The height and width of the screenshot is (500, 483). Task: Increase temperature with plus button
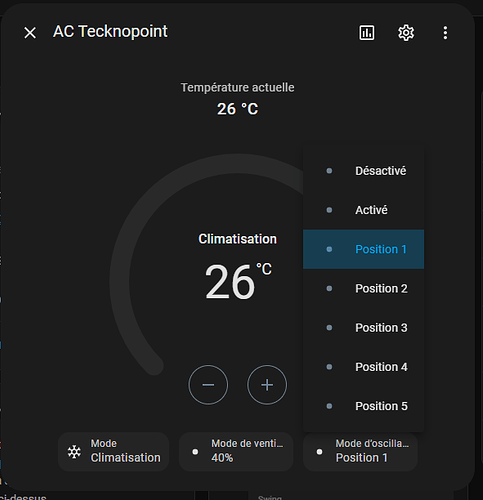[x=267, y=385]
